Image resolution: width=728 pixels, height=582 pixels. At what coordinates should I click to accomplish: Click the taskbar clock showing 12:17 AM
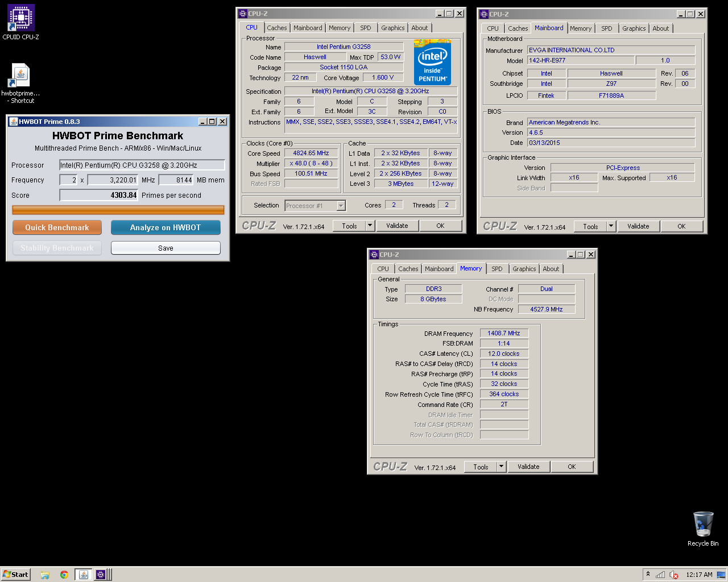[699, 575]
